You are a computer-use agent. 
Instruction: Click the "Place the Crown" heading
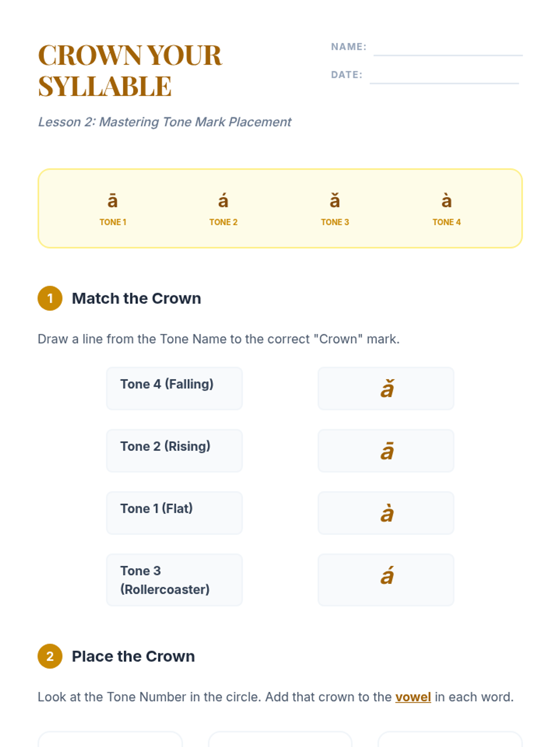(133, 656)
